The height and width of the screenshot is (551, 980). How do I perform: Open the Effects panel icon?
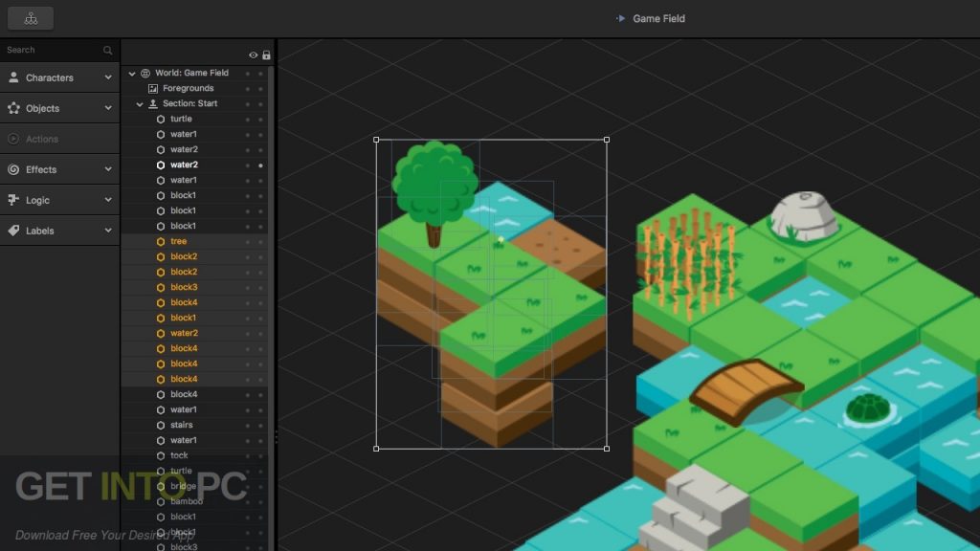tap(13, 168)
